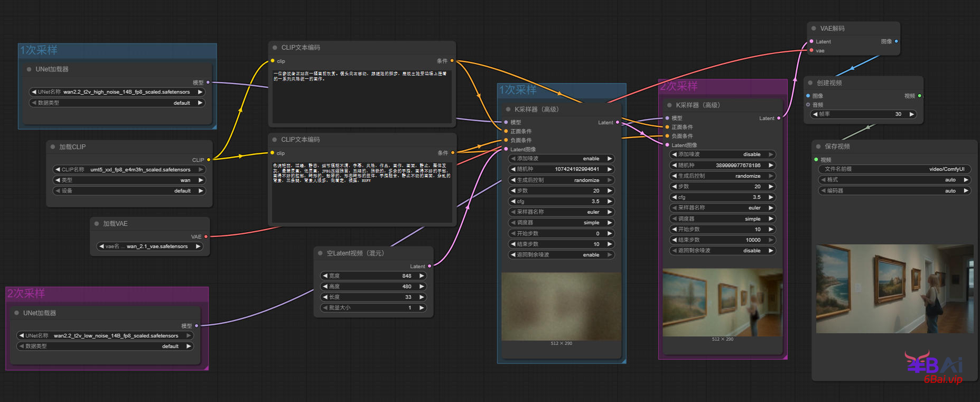Open the UNet名称 dropdown showing high_noise model
Screen dimensions: 980x402
[x=117, y=92]
